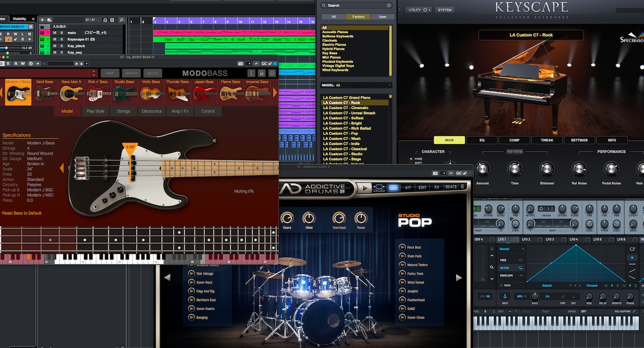
Task: Choose the Flame Bass guitar icon
Action: click(231, 94)
